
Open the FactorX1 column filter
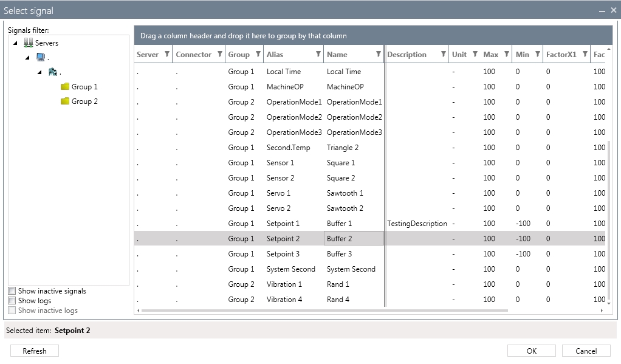(585, 54)
